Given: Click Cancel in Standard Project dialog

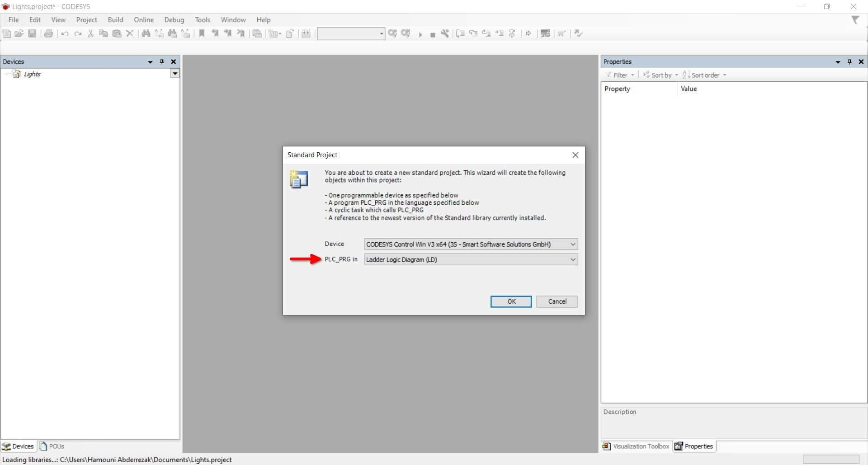Looking at the screenshot, I should point(557,302).
